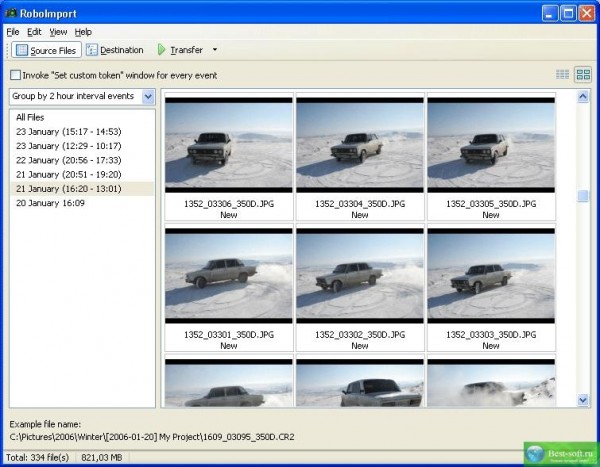
Task: Open the Destination settings
Action: (115, 50)
